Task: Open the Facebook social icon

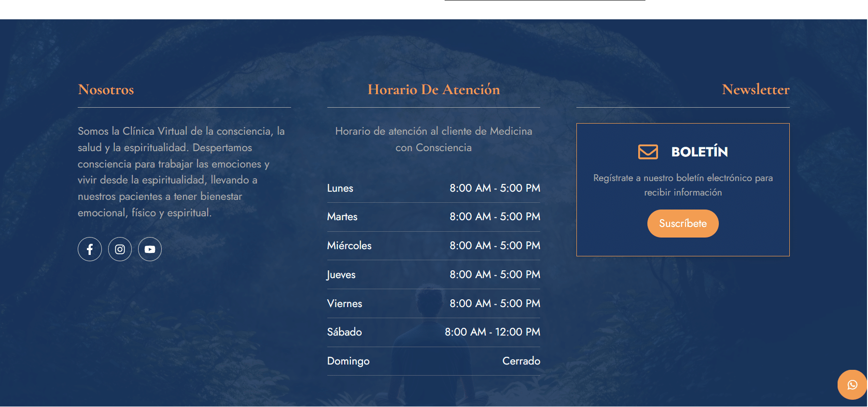Action: (90, 249)
